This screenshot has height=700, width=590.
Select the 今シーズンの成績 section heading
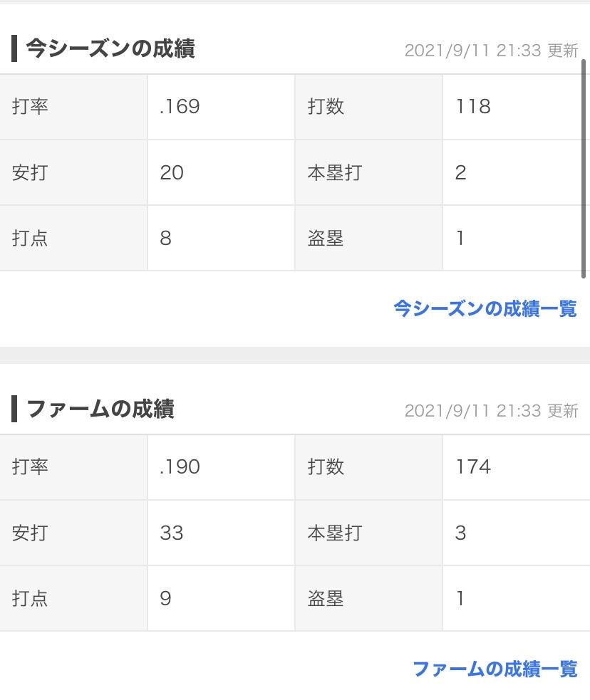(110, 48)
